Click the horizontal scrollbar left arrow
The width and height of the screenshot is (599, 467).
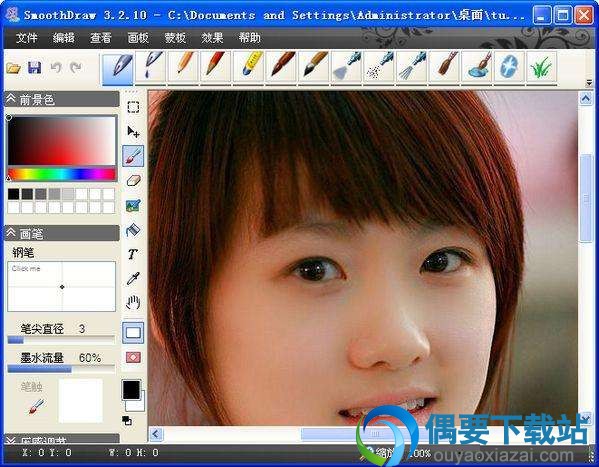(x=156, y=434)
